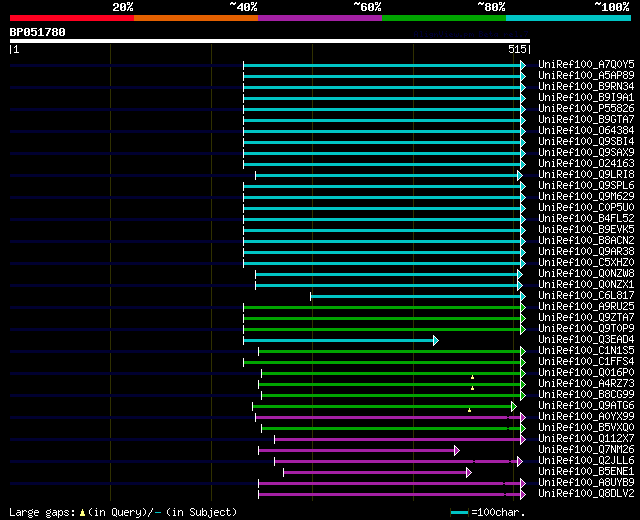Click the query start position label 1
Viewport: 640px width, 520px height.
coord(16,49)
